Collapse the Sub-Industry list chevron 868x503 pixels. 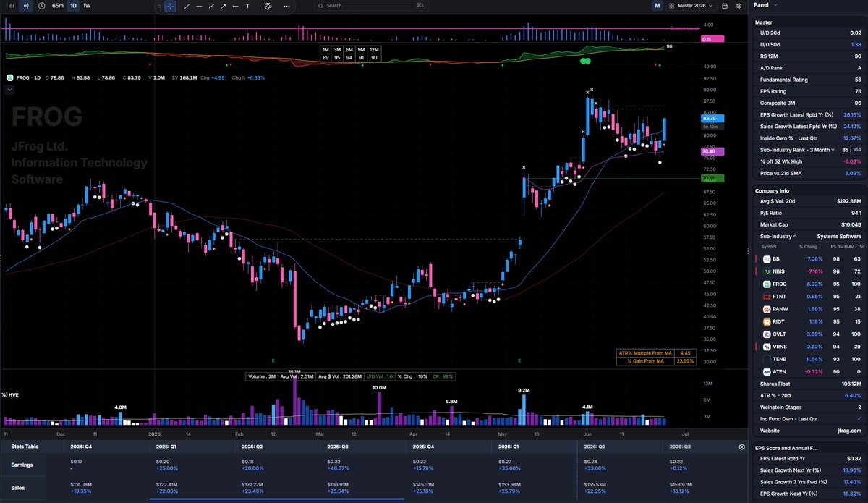[x=794, y=236]
